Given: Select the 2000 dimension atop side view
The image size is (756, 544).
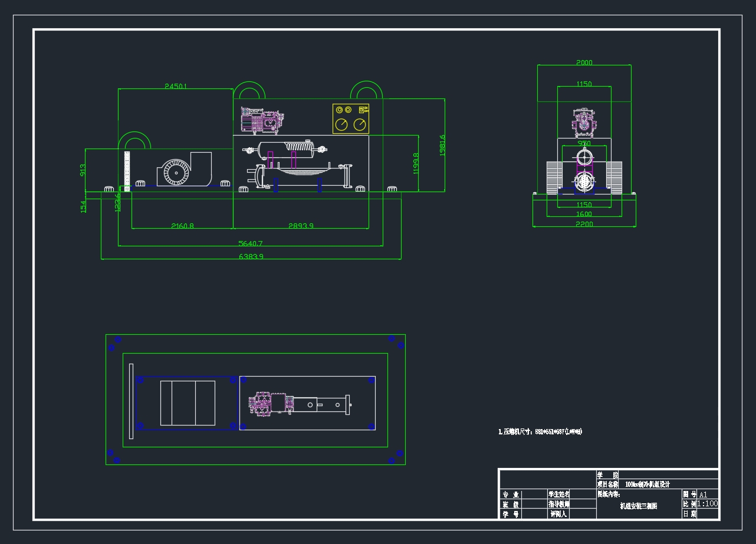Looking at the screenshot, I should pos(584,62).
